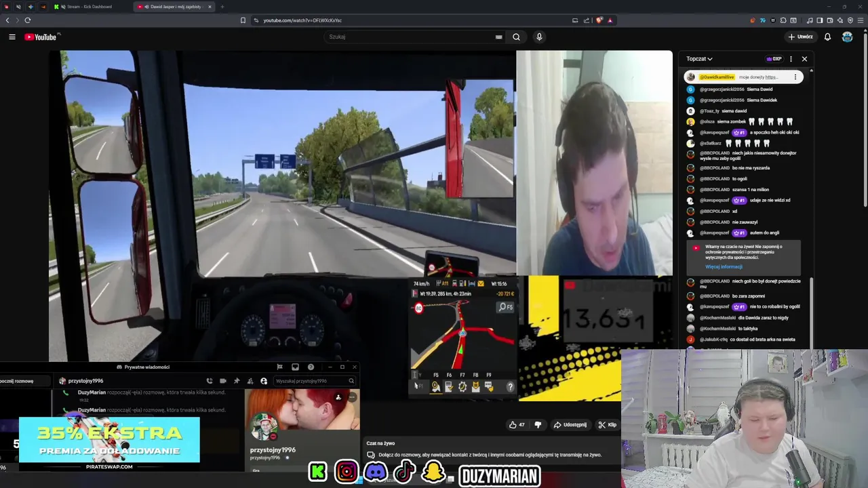
Task: Click the F7 diagnostics gear icon in route advisor
Action: click(462, 386)
